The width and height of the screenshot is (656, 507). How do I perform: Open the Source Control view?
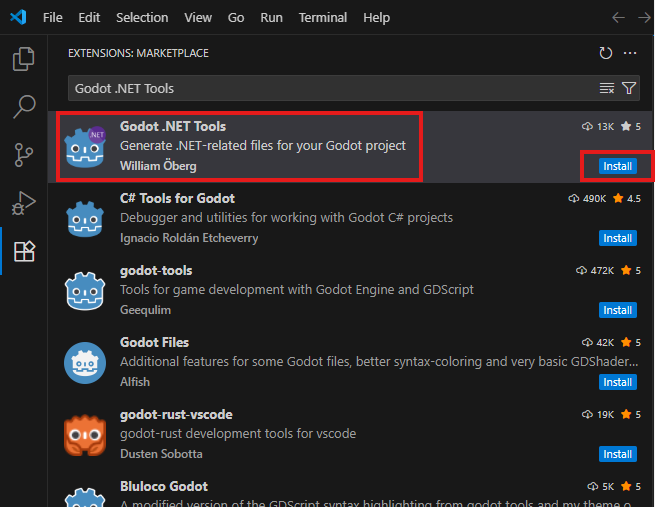[x=23, y=155]
